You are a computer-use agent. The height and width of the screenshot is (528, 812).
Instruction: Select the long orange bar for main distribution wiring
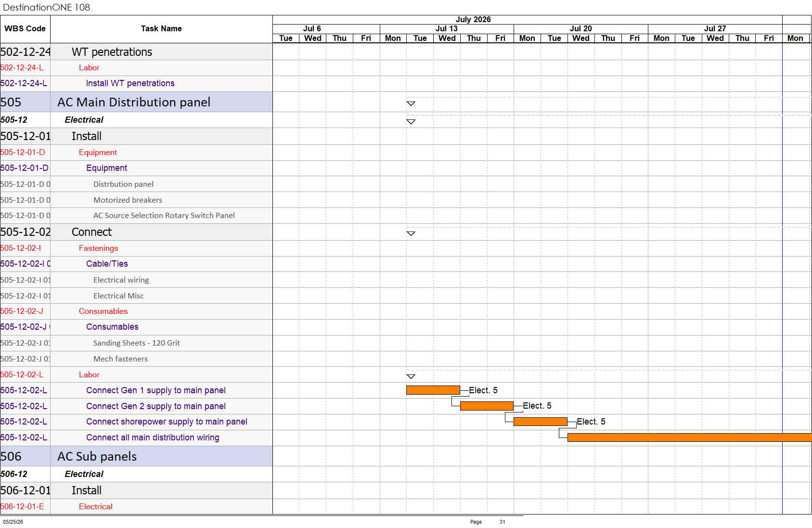click(x=690, y=438)
